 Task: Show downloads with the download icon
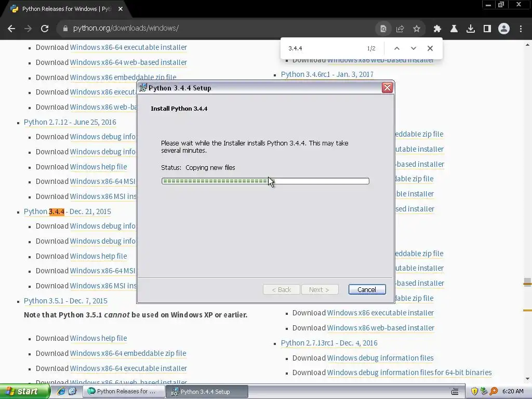[471, 29]
